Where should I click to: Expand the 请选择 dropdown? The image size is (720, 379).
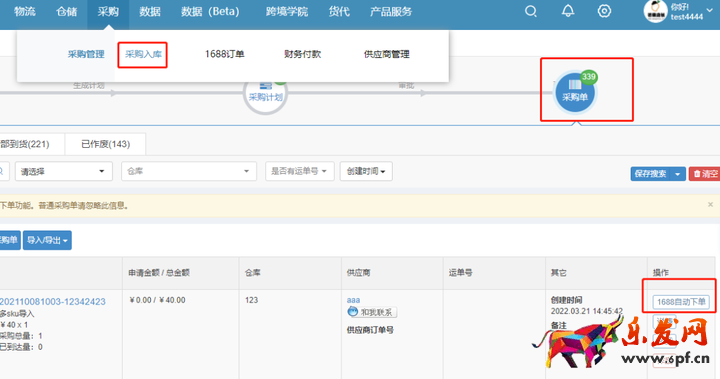point(64,171)
